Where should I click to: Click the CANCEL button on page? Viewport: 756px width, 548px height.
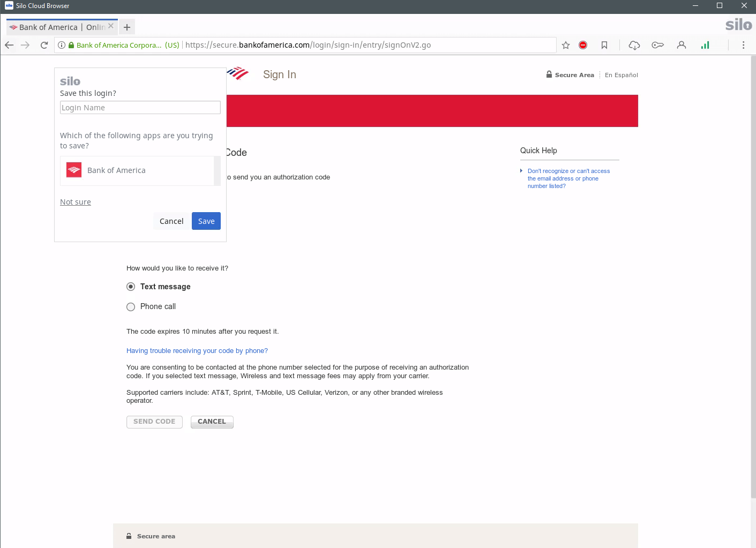coord(212,422)
